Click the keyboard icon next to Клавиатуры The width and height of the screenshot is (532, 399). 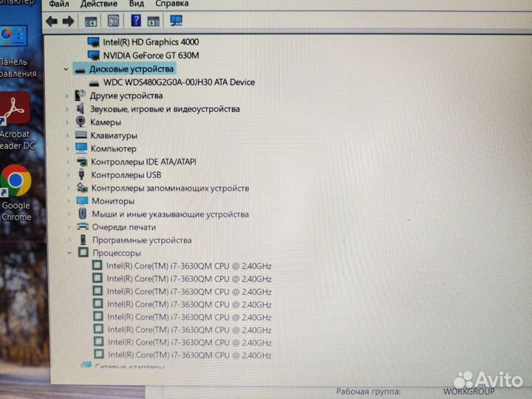point(81,135)
